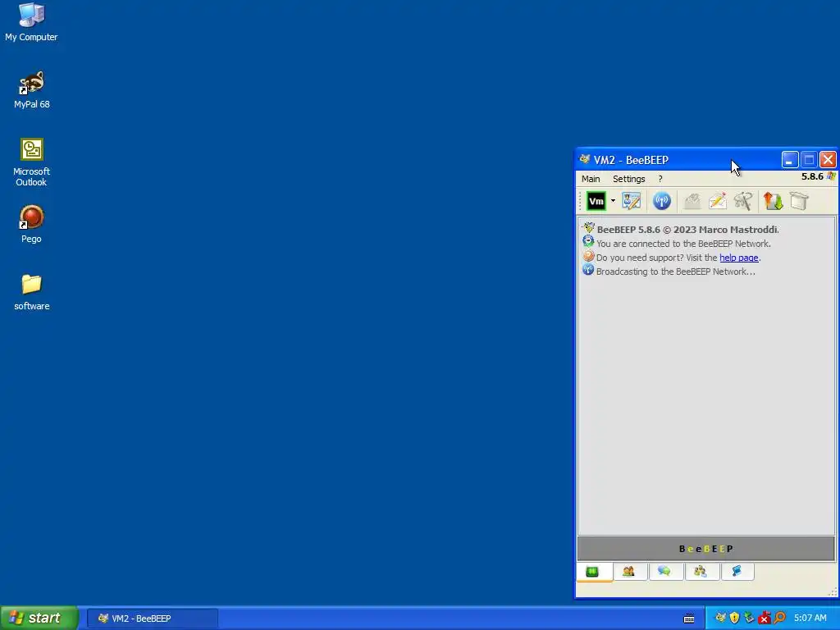Open the file transfer arrows icon
Viewport: 840px width, 630px height.
point(773,202)
